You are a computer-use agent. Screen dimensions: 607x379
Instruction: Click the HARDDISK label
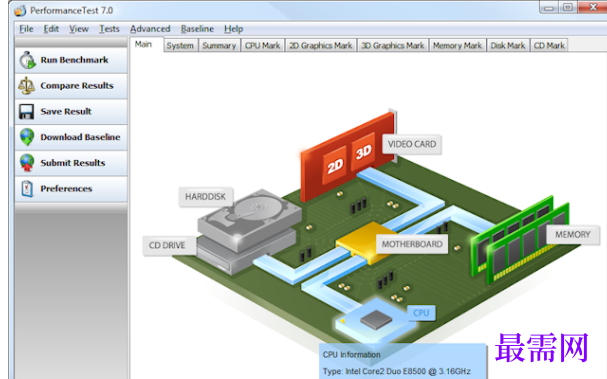point(206,197)
